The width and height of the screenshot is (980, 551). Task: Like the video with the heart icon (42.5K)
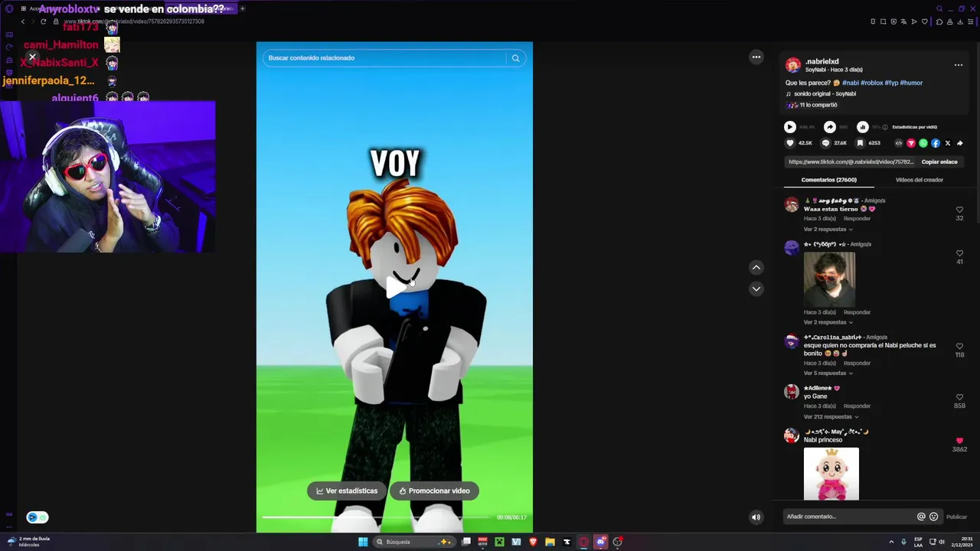(790, 143)
